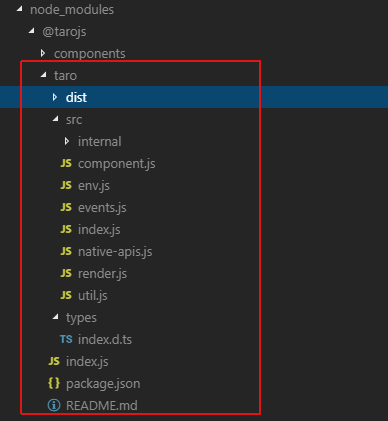Open the env.js file name
388x421 pixels.
pos(94,186)
